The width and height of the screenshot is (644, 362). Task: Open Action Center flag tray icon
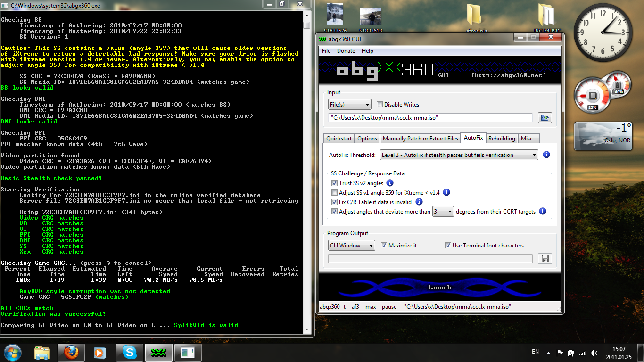(560, 353)
